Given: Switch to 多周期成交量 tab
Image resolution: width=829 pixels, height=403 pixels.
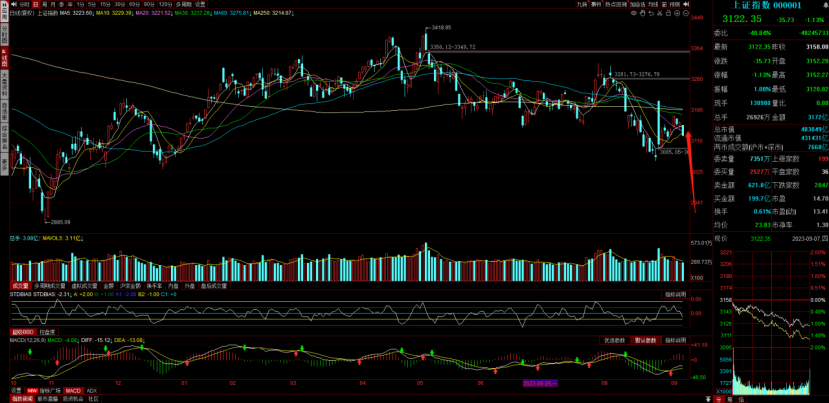Looking at the screenshot, I should pyautogui.click(x=50, y=286).
